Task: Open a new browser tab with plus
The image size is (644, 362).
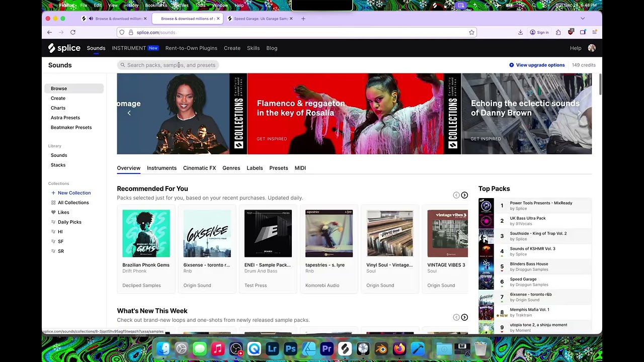Action: point(303,19)
